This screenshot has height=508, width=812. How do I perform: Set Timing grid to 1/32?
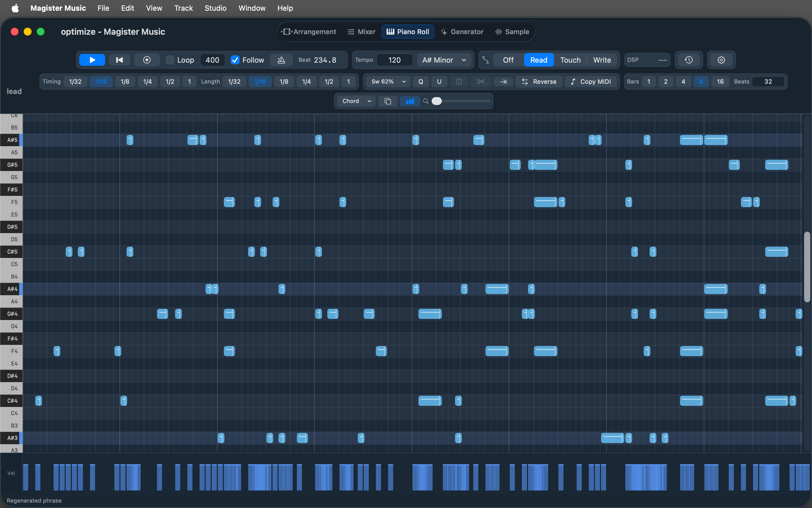75,82
